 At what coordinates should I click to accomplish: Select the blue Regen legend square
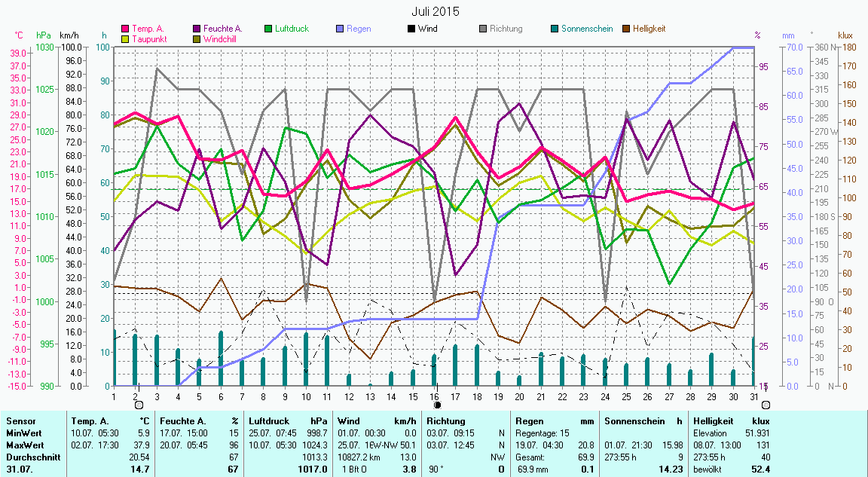(340, 29)
